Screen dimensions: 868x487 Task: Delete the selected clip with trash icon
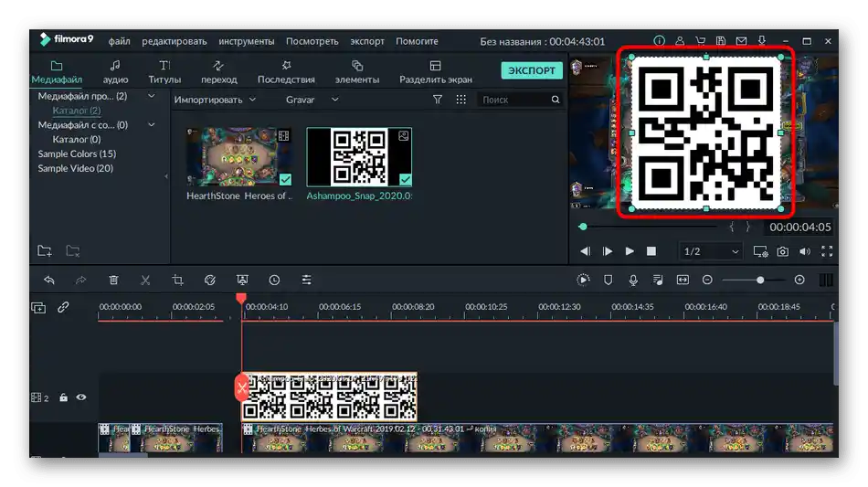[113, 281]
